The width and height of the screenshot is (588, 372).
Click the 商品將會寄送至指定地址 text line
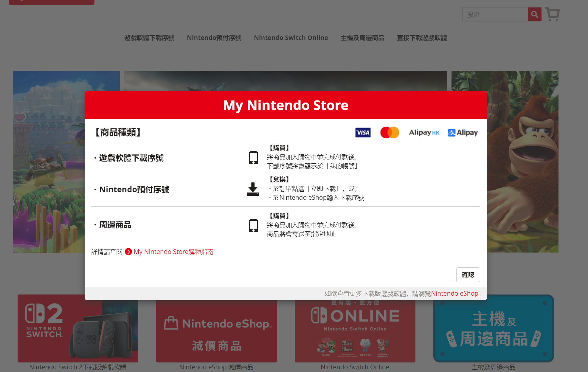(x=301, y=234)
